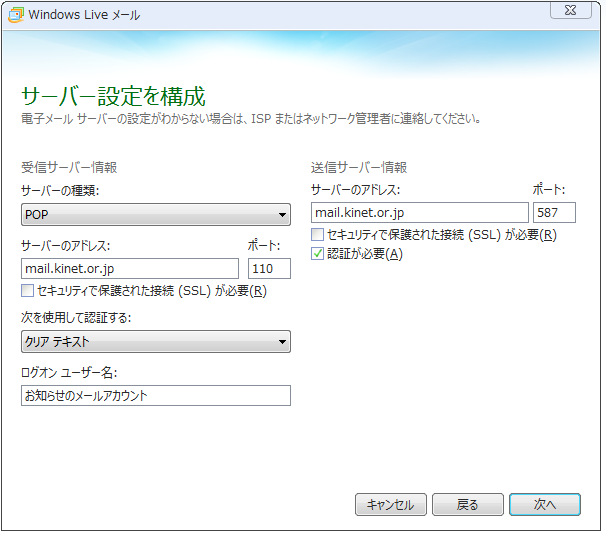Click the outgoing server address field
This screenshot has width=606, height=534.
coord(422,214)
